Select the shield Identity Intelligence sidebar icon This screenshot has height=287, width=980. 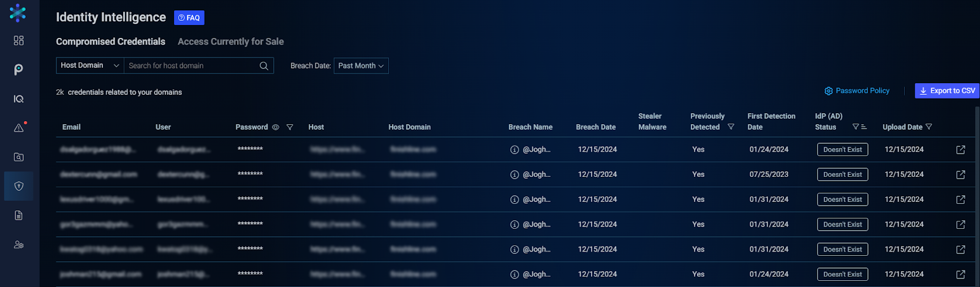pyautogui.click(x=19, y=186)
